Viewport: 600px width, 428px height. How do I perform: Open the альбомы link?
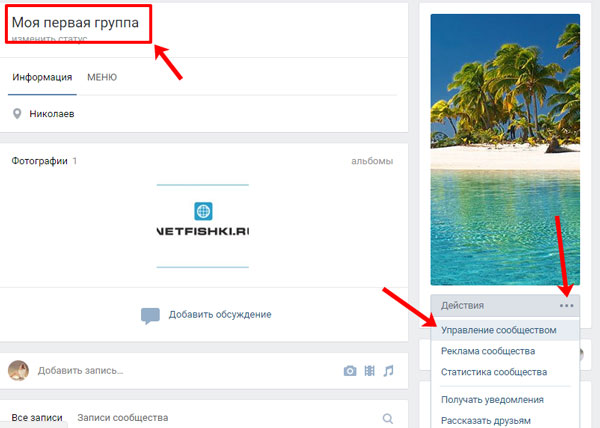click(x=372, y=161)
